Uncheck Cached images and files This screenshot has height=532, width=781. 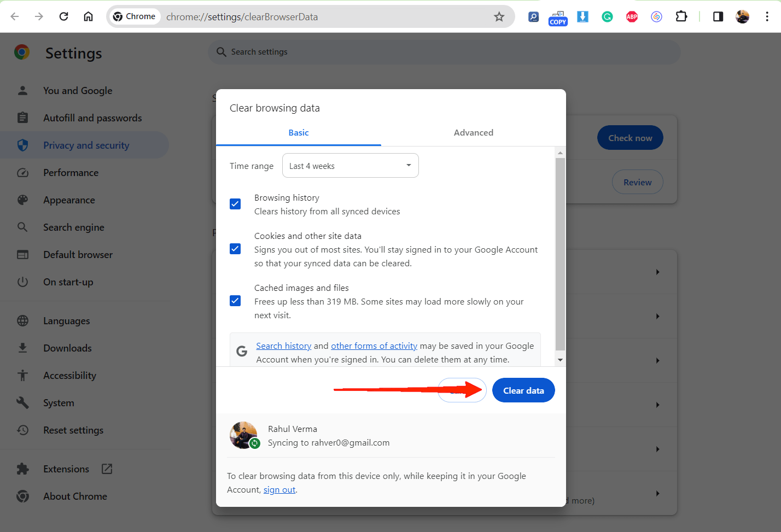click(x=235, y=301)
